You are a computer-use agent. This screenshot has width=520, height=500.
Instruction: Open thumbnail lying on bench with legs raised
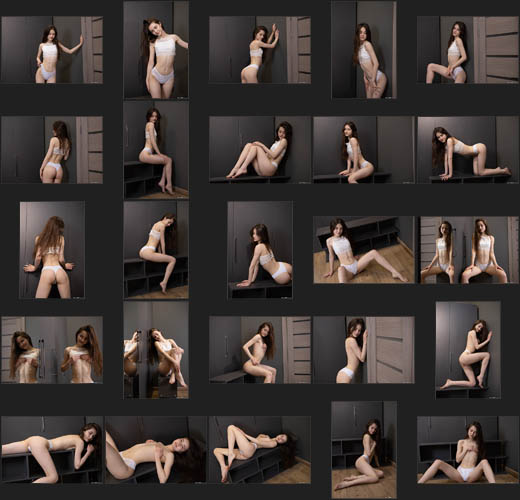point(260,450)
